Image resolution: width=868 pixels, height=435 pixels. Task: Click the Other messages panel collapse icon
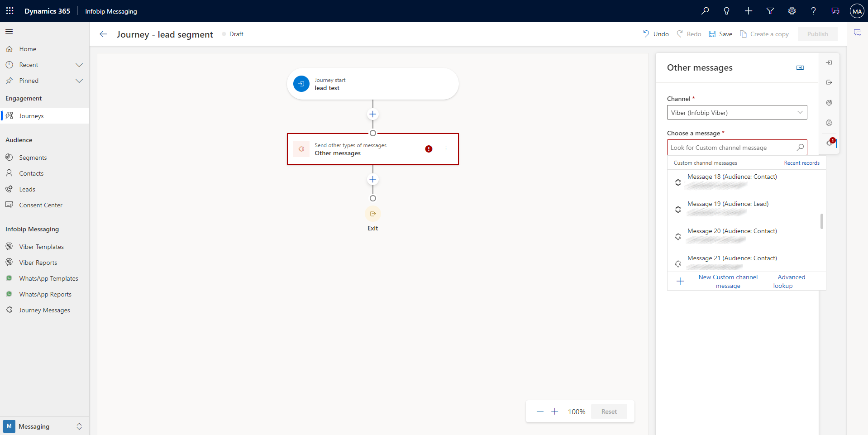point(800,67)
